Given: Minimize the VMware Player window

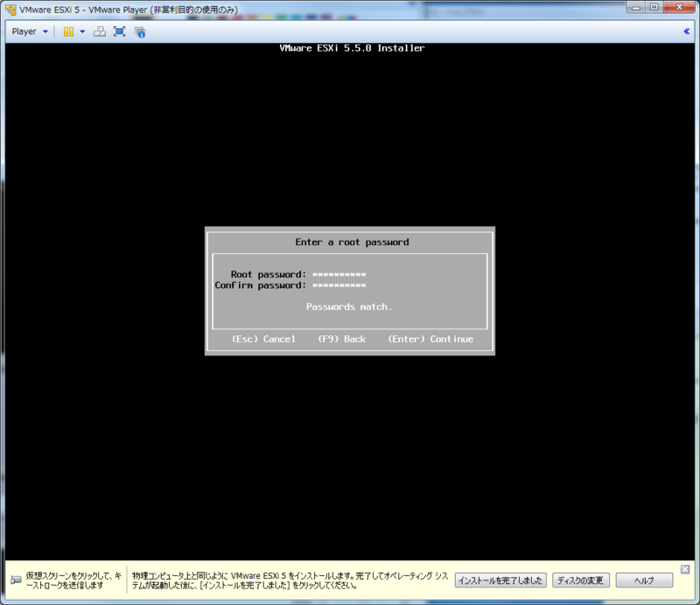Looking at the screenshot, I should click(636, 7).
